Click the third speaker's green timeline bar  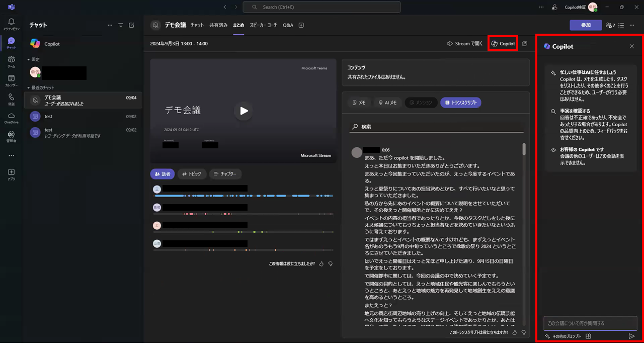point(244,232)
